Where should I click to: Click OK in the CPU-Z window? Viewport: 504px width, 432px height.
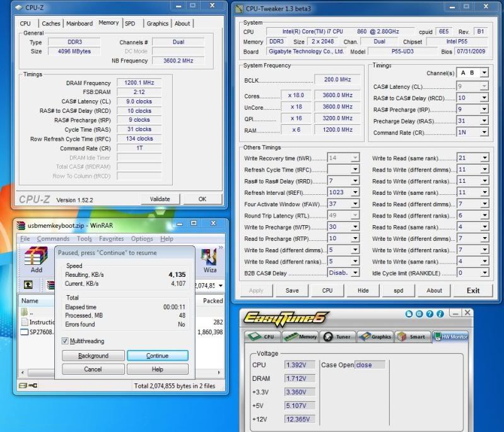tap(202, 199)
